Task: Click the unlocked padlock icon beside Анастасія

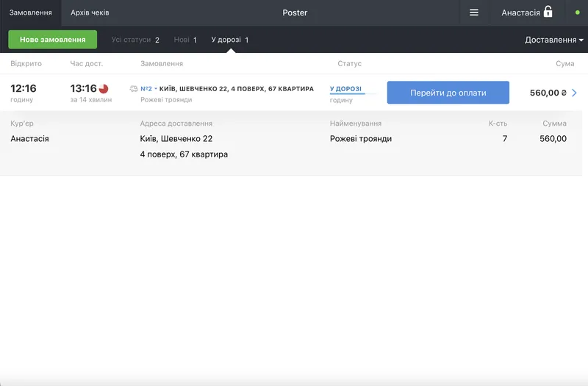Action: tap(548, 12)
